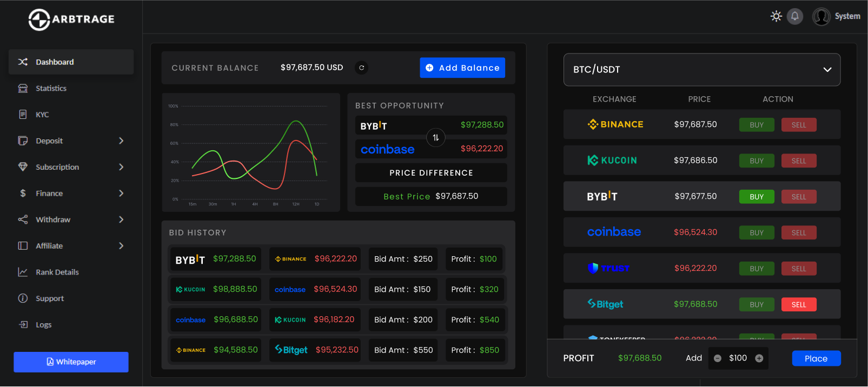Click the Place button
Viewport: 868px width, 387px height.
pos(816,358)
